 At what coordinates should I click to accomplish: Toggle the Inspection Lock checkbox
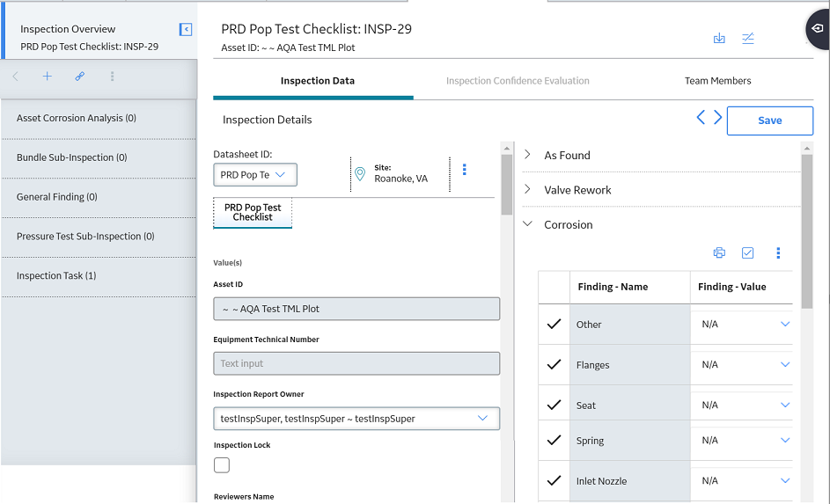(222, 465)
